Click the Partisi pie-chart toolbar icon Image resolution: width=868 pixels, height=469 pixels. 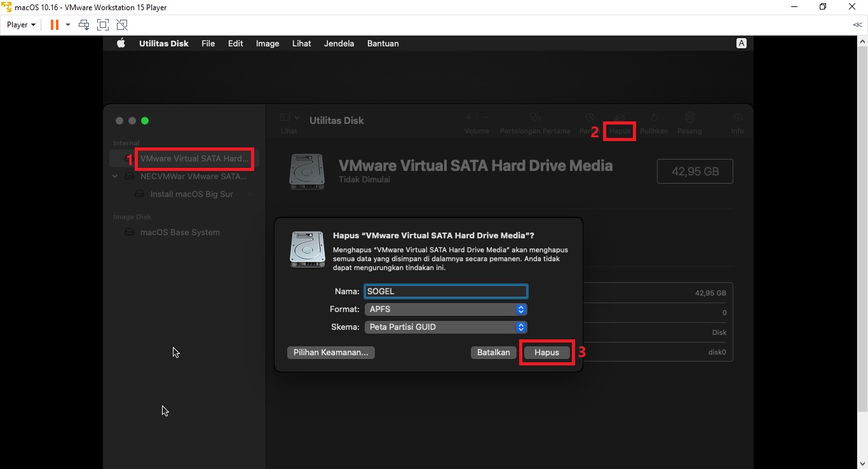(590, 118)
